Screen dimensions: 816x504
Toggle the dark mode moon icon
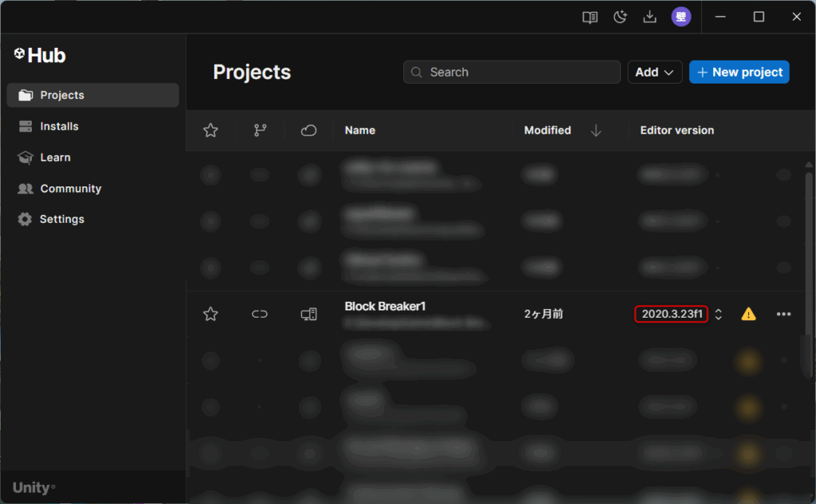(x=620, y=18)
